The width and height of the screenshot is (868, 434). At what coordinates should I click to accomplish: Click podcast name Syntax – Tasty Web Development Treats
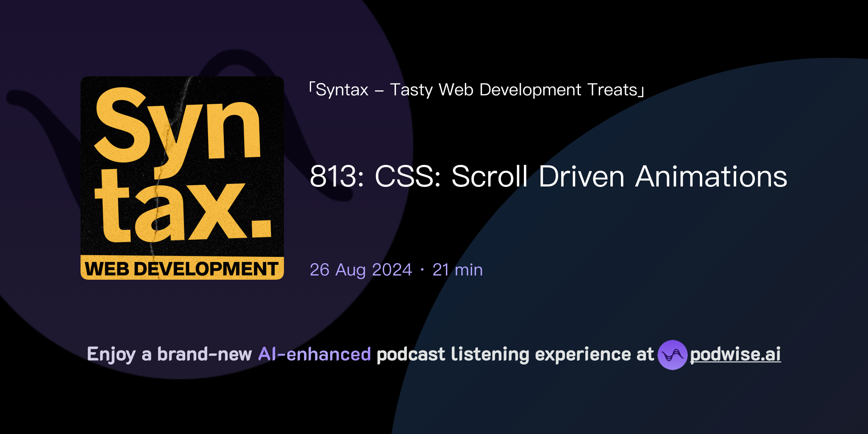click(x=477, y=90)
